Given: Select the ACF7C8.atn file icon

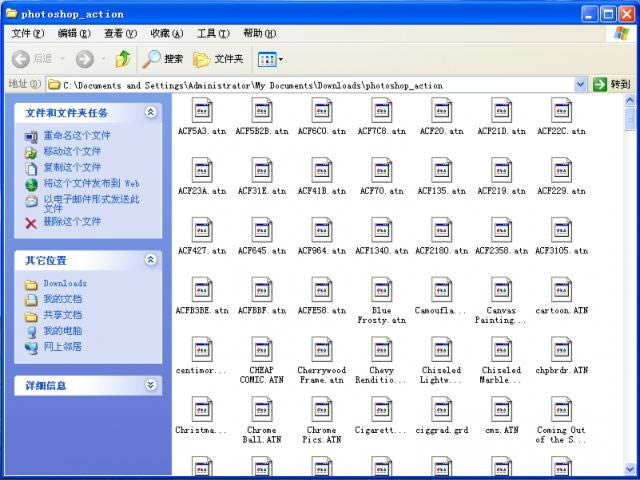Looking at the screenshot, I should (382, 110).
